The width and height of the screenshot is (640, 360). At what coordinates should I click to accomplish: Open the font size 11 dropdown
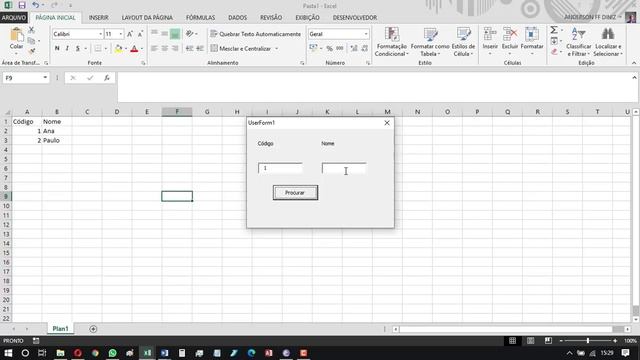(121, 34)
